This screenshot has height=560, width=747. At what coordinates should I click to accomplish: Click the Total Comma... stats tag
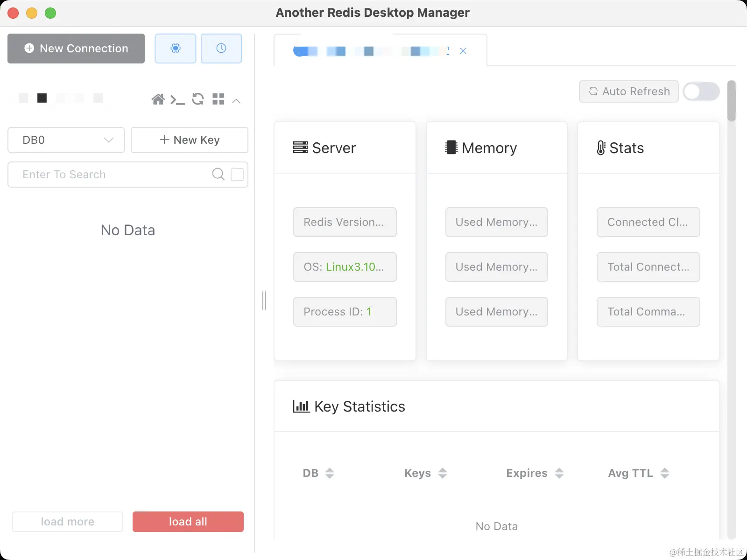pos(648,312)
